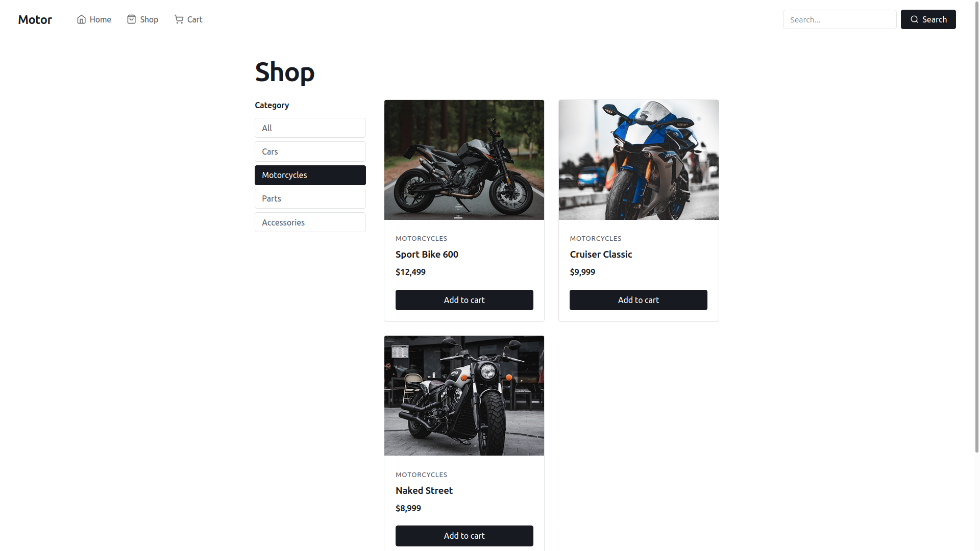Screen dimensions: 980x551
Task: Add Cruiser Classic to cart
Action: coord(638,300)
